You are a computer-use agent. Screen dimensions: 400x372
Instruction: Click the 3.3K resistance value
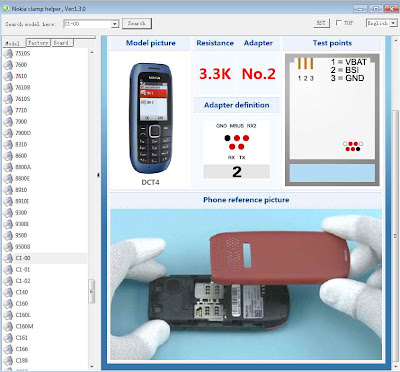click(x=215, y=74)
